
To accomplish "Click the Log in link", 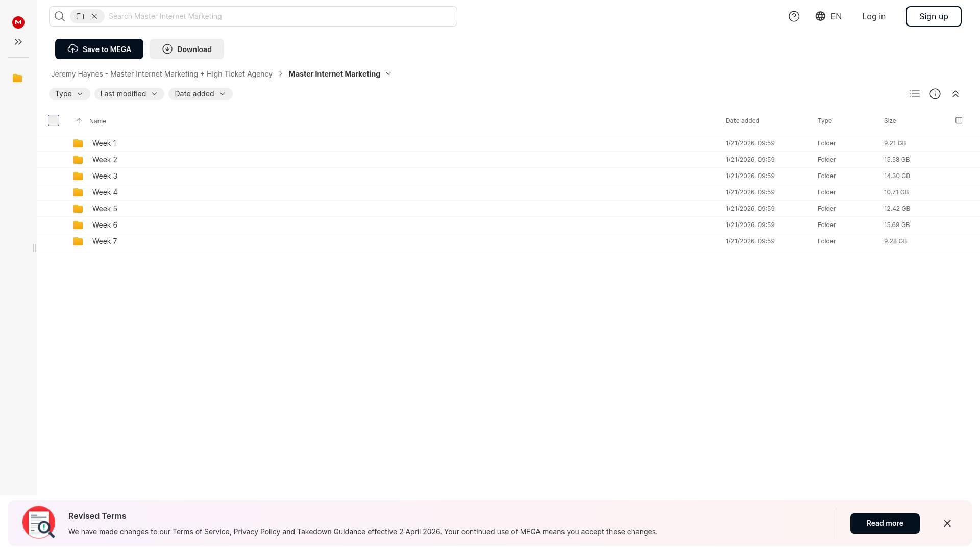I will coord(873,16).
